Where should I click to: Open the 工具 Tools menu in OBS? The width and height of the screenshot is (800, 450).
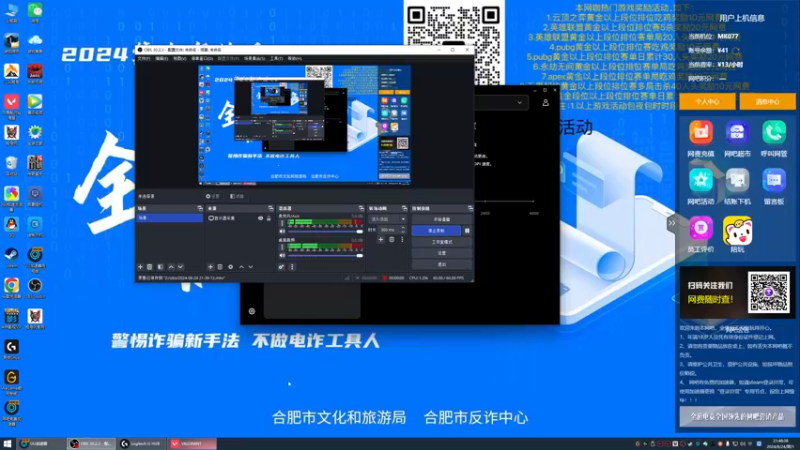click(276, 59)
